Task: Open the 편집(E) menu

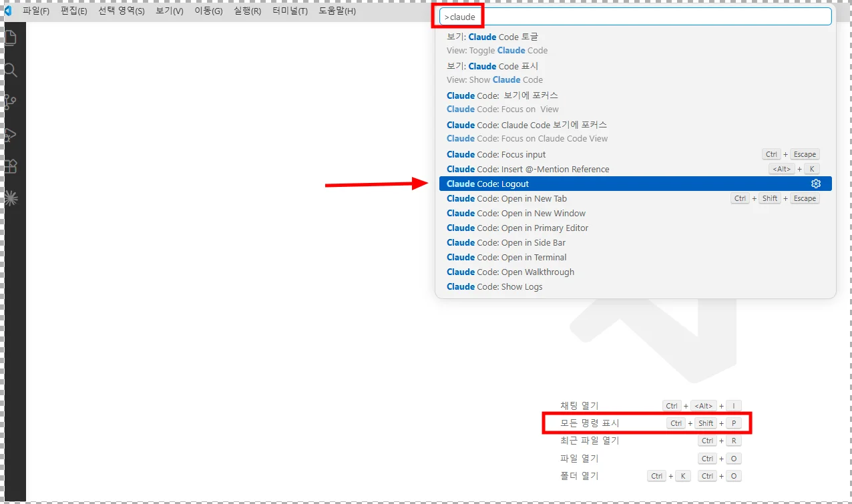Action: pos(73,11)
